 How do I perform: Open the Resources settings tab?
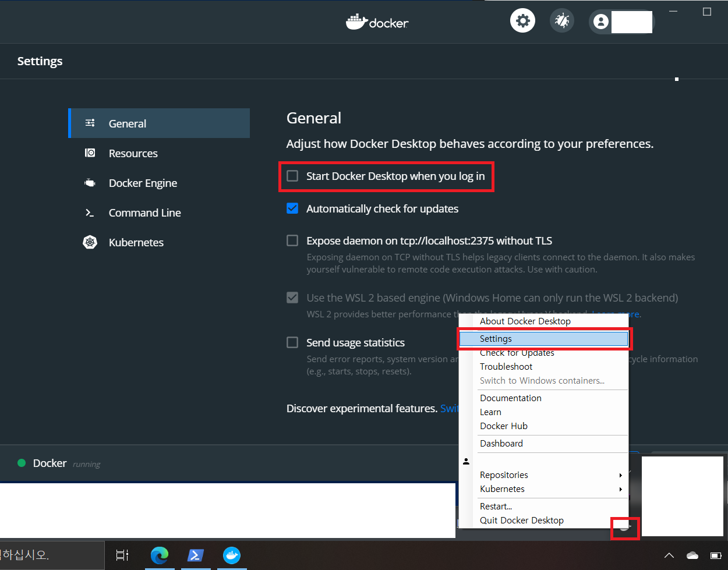(159, 153)
